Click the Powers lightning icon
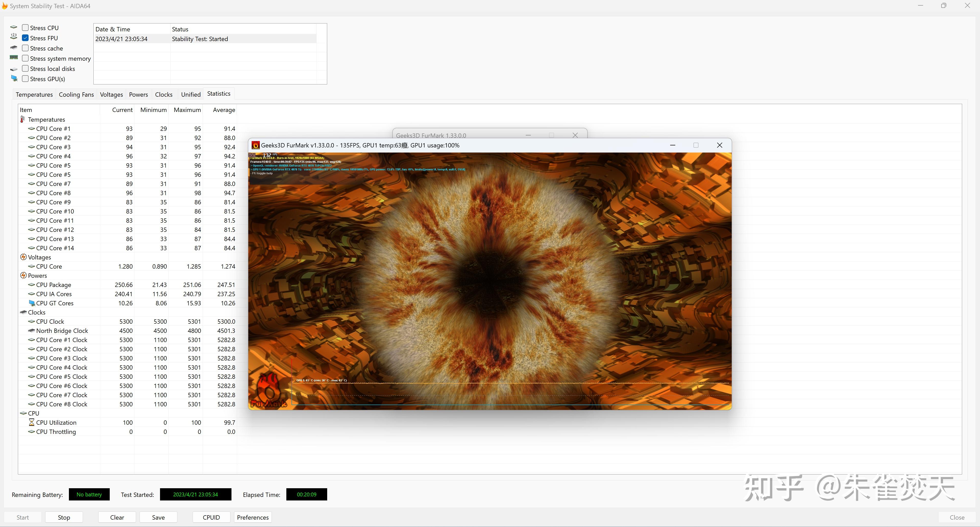The width and height of the screenshot is (980, 527). point(23,275)
